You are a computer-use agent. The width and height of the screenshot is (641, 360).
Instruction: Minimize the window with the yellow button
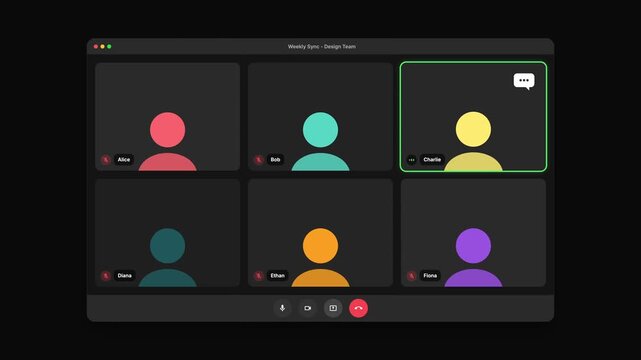point(103,47)
